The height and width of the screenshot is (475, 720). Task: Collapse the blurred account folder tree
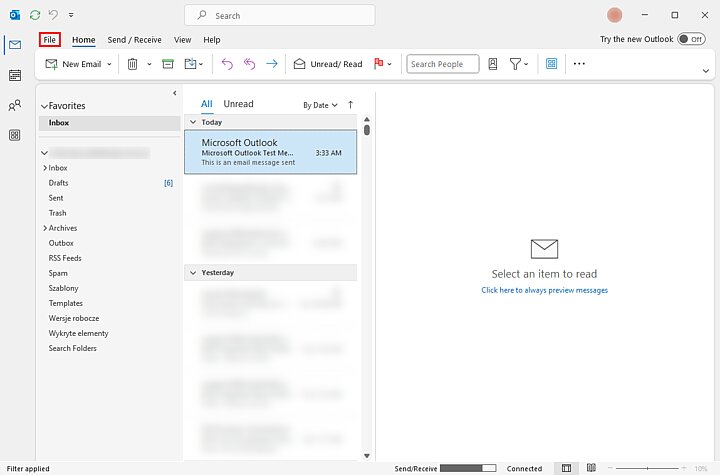coord(44,153)
